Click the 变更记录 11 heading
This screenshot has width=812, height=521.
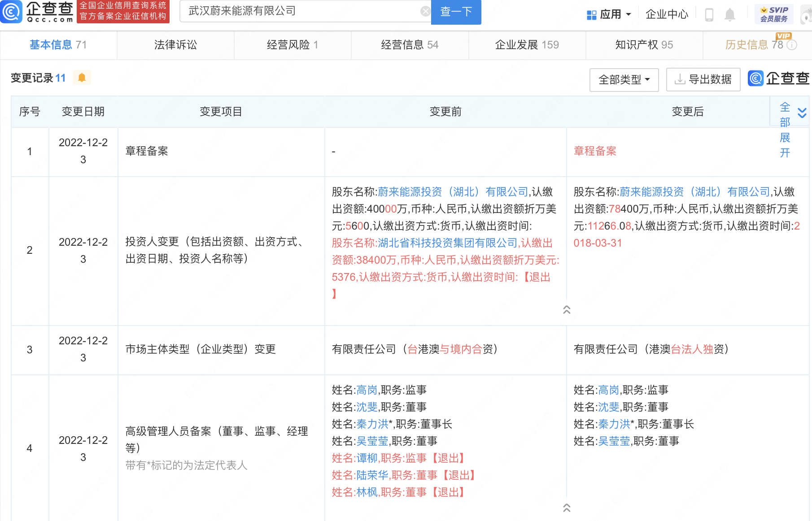coord(38,78)
